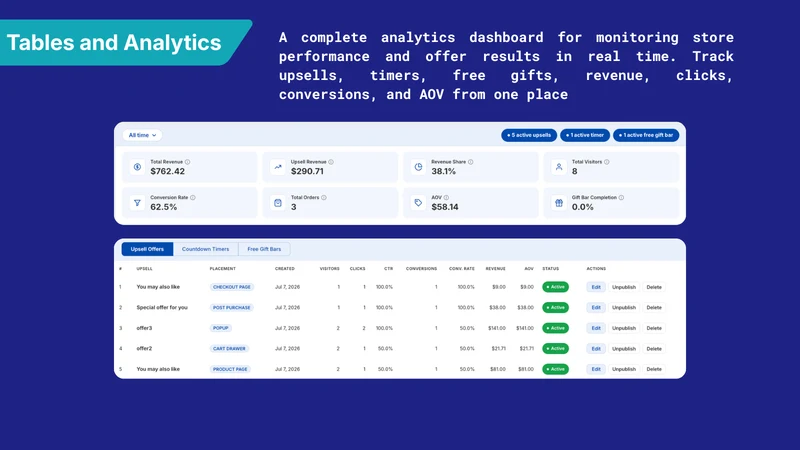Select the Upsell Offers tab
The image size is (800, 450).
147,249
